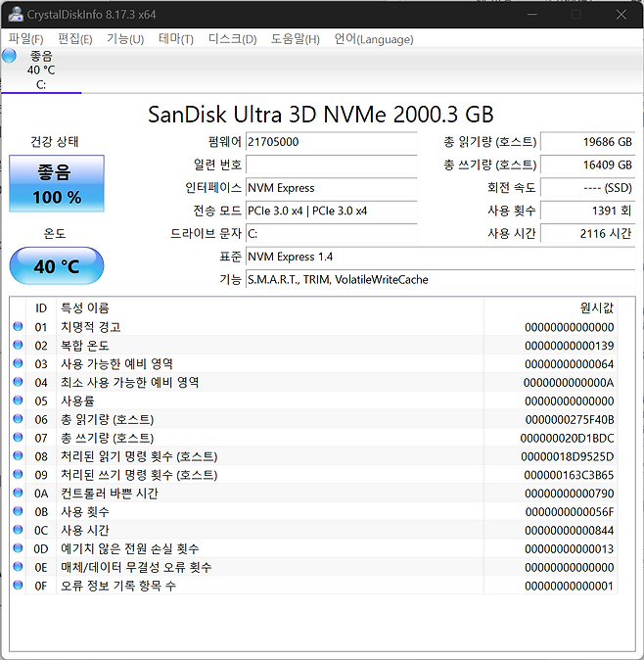Click the 좋음 100 % health status button
Viewport: 644px width, 660px height.
tap(56, 184)
